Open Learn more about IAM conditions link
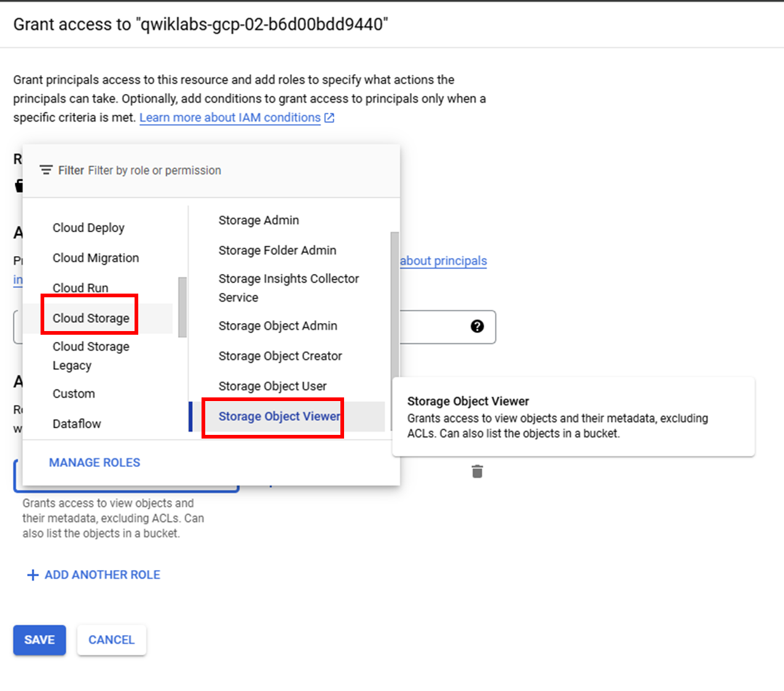The image size is (784, 691). click(x=230, y=117)
